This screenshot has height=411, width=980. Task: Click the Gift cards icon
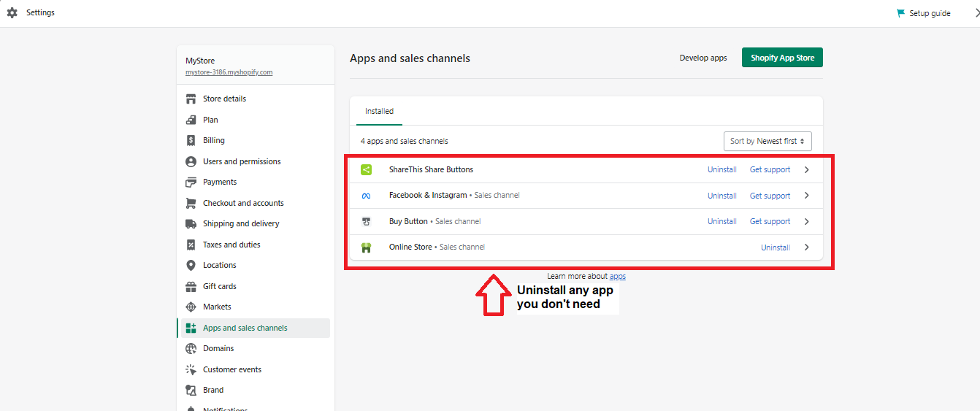191,286
